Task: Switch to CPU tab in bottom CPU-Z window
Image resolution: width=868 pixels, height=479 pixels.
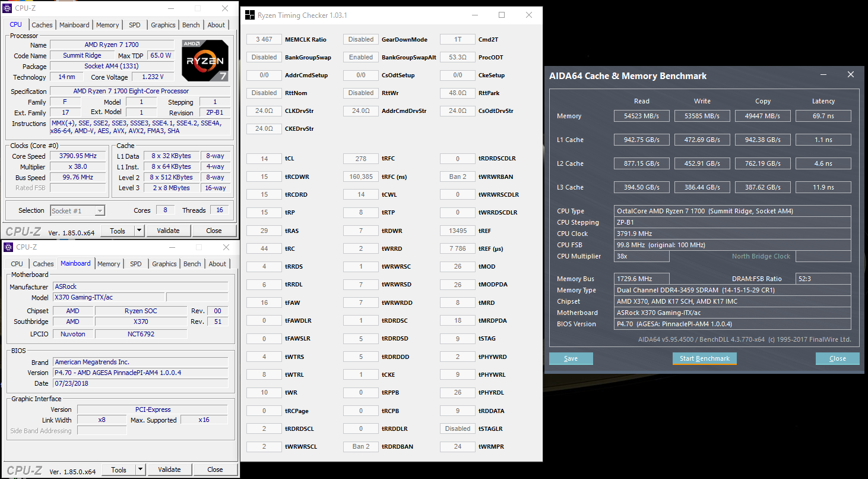Action: coord(17,264)
